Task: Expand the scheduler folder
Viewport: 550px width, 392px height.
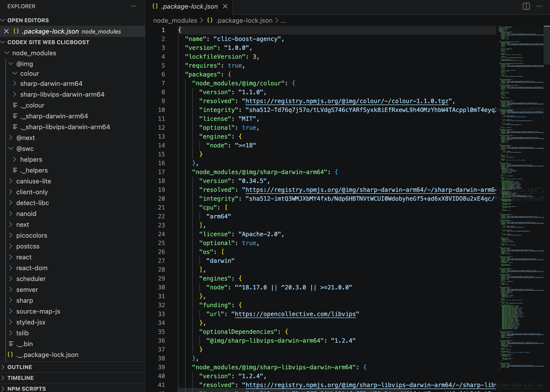Action: [11, 279]
